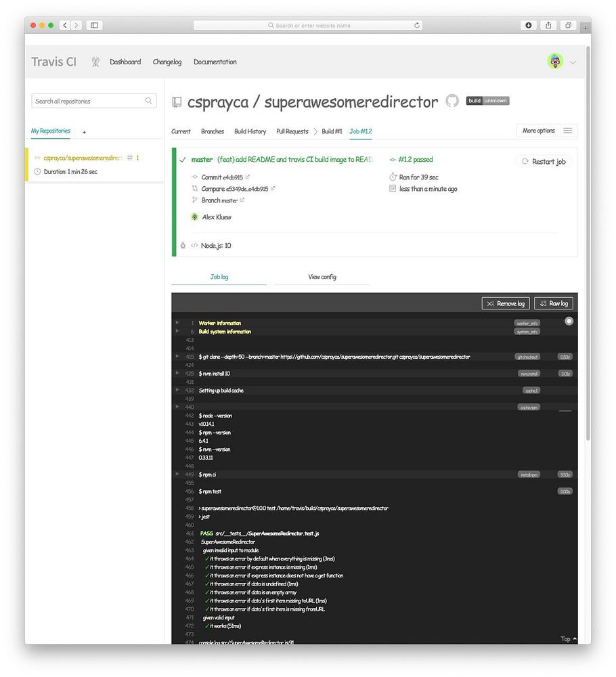Show Safari tab overview icon
The height and width of the screenshot is (677, 616).
click(568, 25)
